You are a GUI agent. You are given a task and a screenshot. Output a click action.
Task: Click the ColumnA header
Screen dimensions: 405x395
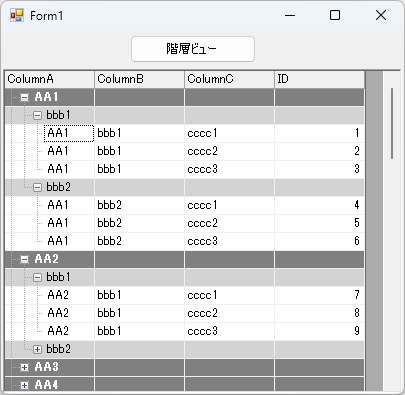pyautogui.click(x=50, y=79)
